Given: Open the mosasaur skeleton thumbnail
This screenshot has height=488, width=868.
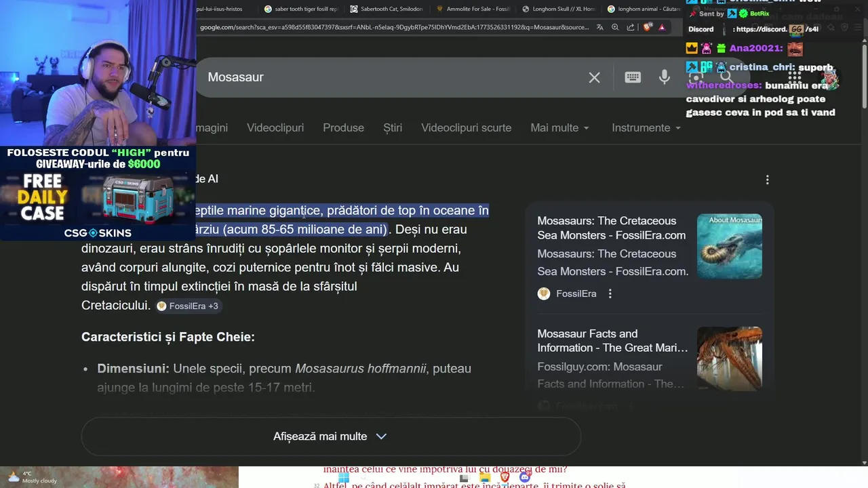Looking at the screenshot, I should (x=730, y=359).
